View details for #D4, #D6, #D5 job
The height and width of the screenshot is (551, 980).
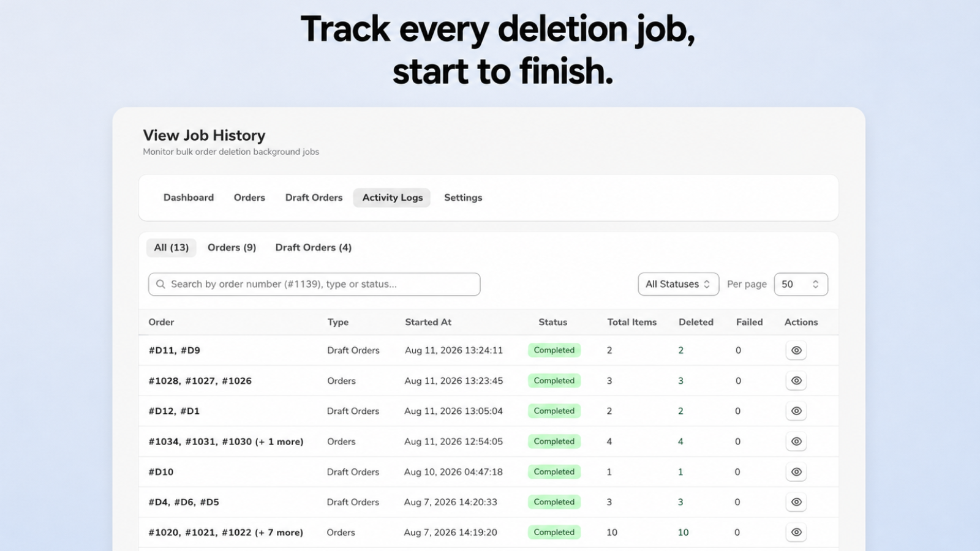(x=796, y=502)
